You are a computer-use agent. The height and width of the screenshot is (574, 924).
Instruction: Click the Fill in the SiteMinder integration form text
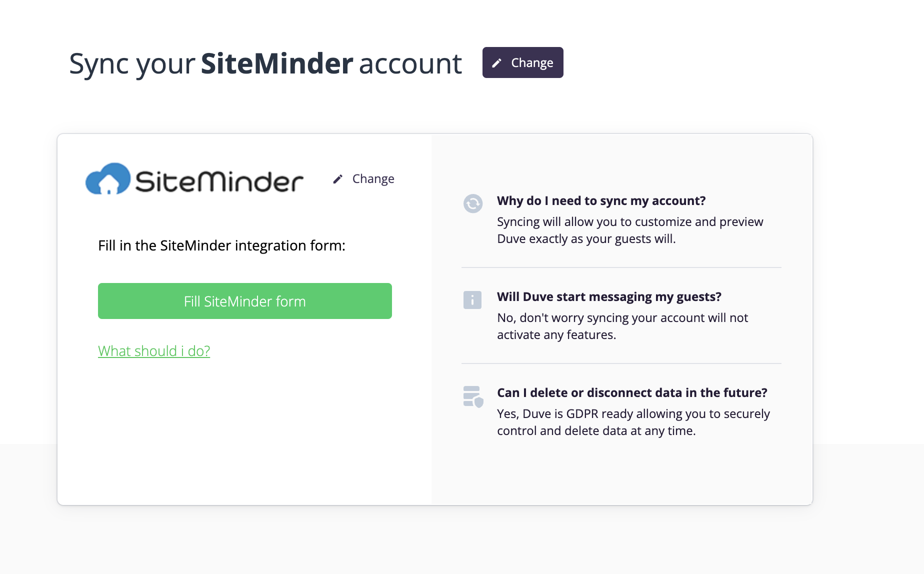(x=221, y=245)
